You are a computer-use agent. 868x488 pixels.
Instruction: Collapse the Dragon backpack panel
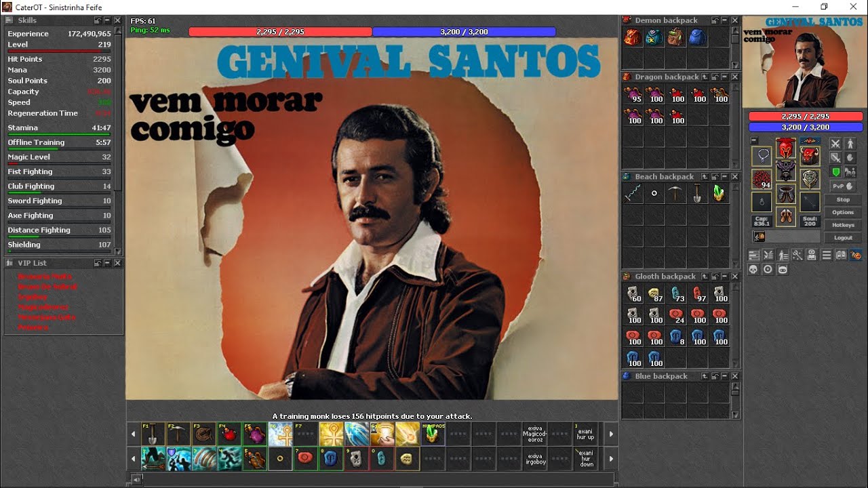pyautogui.click(x=724, y=77)
